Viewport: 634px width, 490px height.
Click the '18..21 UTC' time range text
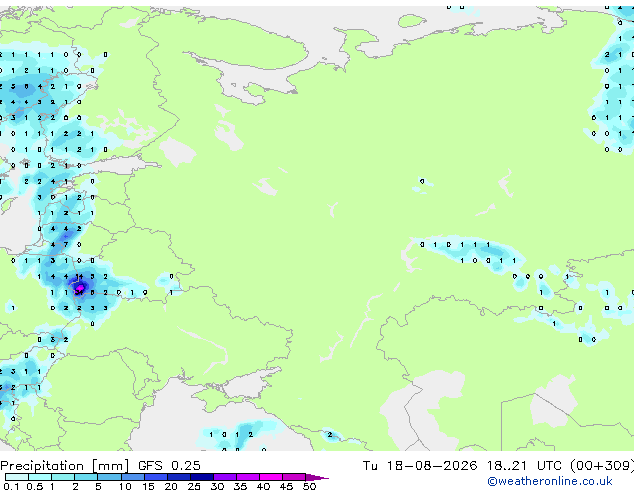(524, 466)
